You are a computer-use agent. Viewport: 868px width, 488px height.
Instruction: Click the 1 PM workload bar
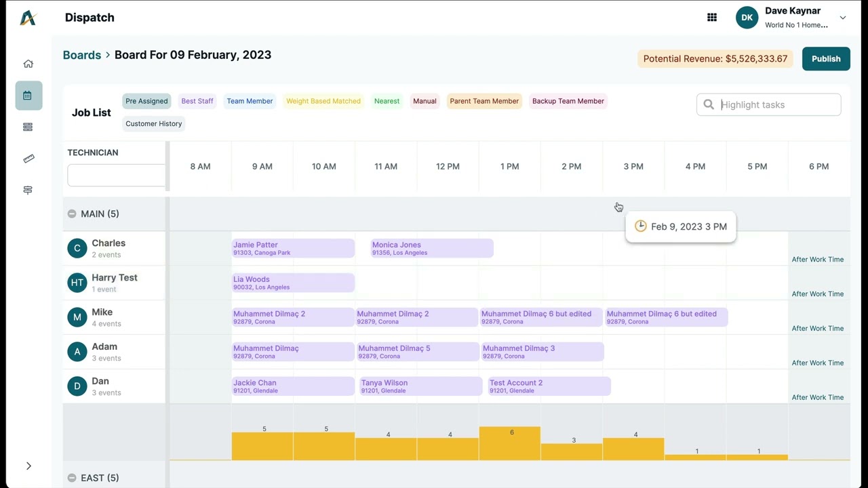509,443
